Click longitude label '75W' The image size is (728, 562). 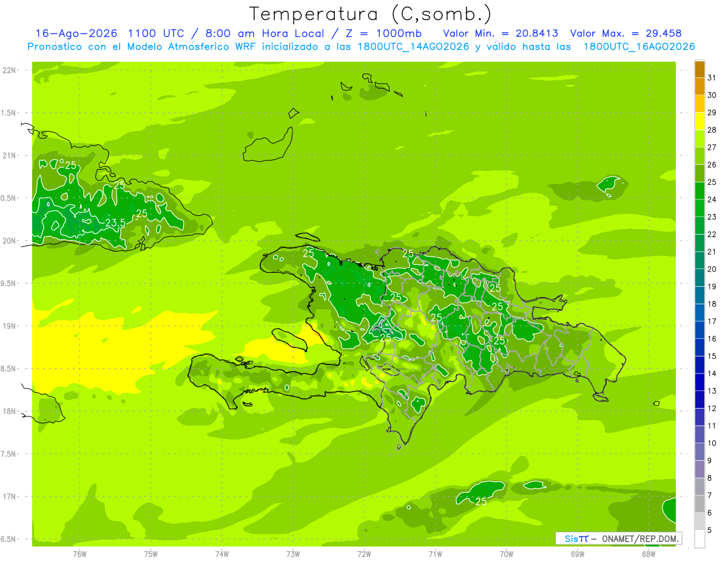coord(151,554)
